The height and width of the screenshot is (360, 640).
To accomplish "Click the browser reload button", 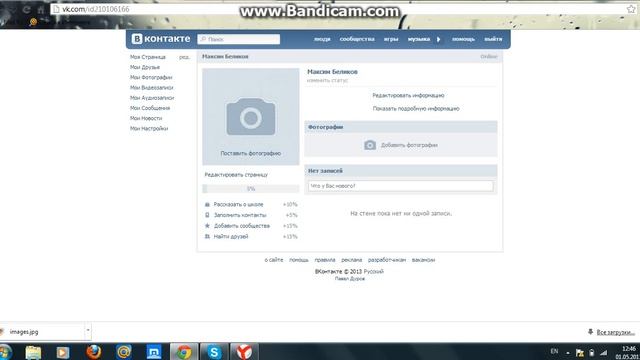I will click(27, 9).
